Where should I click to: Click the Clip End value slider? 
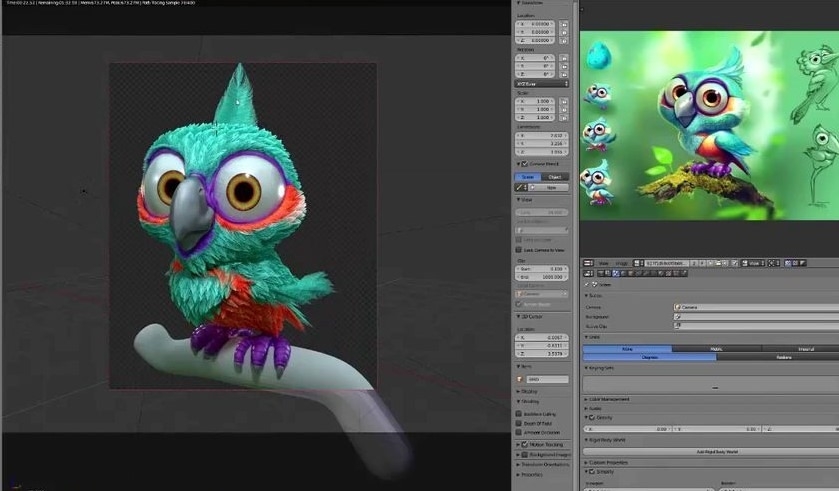(541, 277)
